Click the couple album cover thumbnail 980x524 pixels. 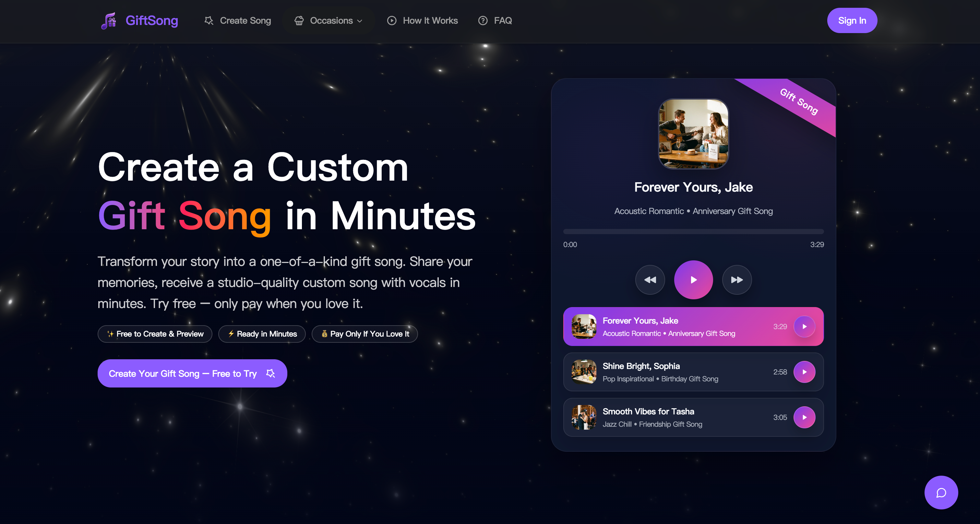tap(693, 134)
